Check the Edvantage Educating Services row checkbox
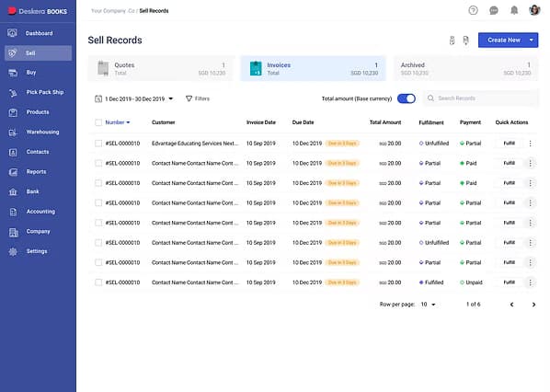Viewport: 550px width, 392px height. (x=98, y=144)
